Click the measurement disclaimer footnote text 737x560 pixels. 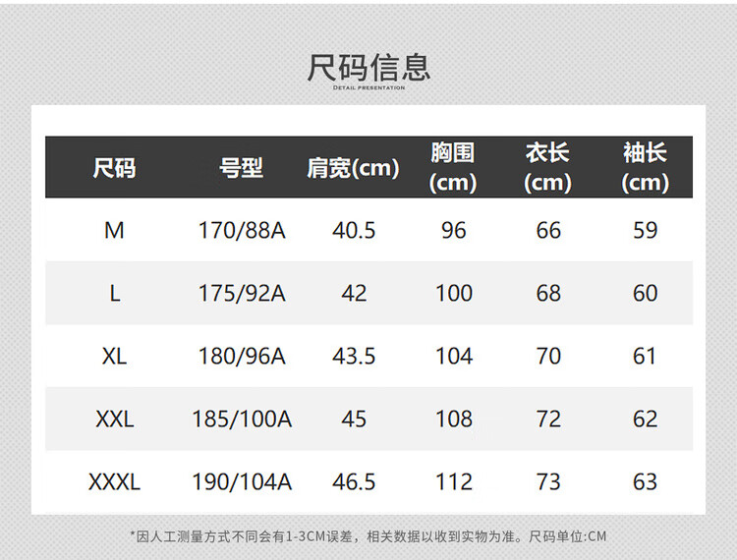click(x=368, y=536)
